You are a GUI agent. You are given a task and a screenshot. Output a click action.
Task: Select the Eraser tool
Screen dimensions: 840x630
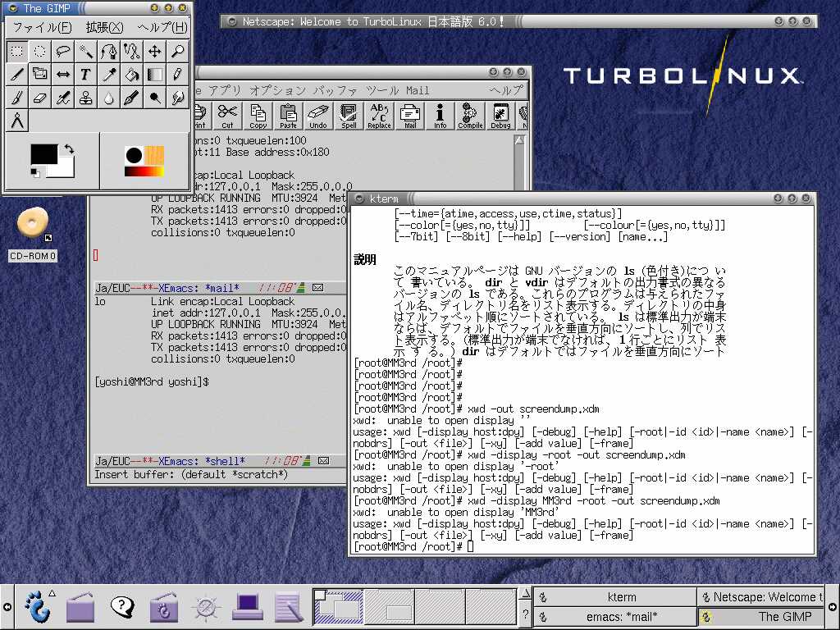coord(40,98)
